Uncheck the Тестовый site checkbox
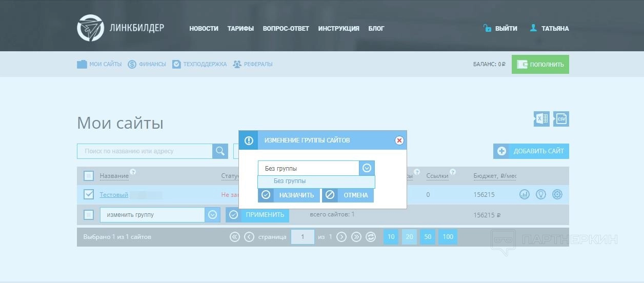 pyautogui.click(x=89, y=194)
